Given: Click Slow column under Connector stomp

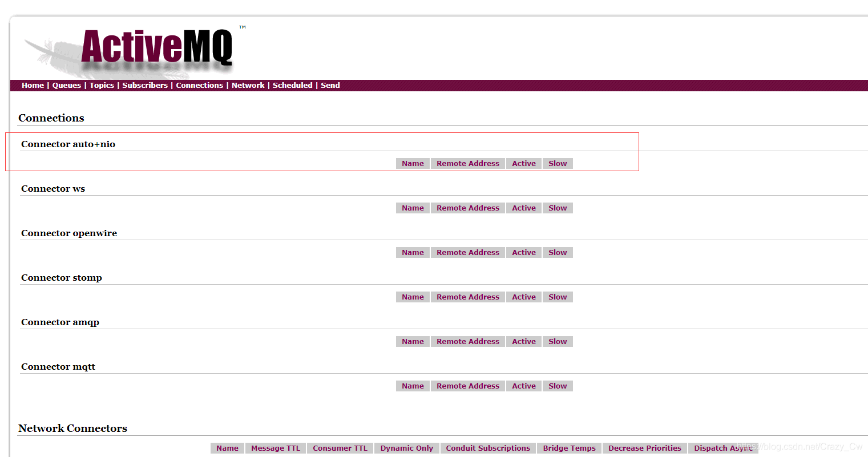Looking at the screenshot, I should (x=558, y=297).
